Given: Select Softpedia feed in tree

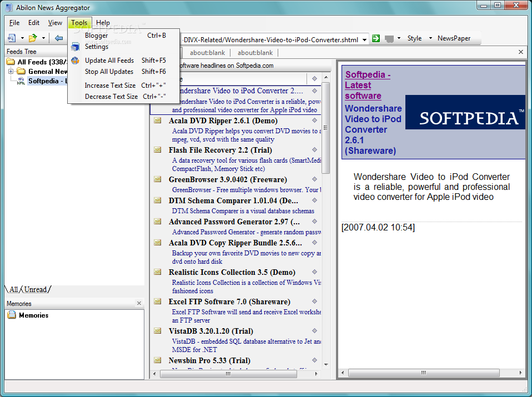Looking at the screenshot, I should coord(47,81).
